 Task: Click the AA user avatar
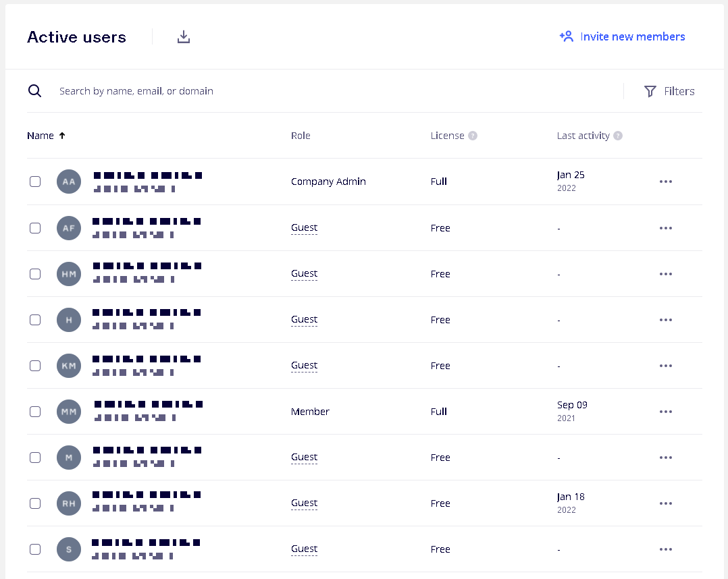coord(69,182)
